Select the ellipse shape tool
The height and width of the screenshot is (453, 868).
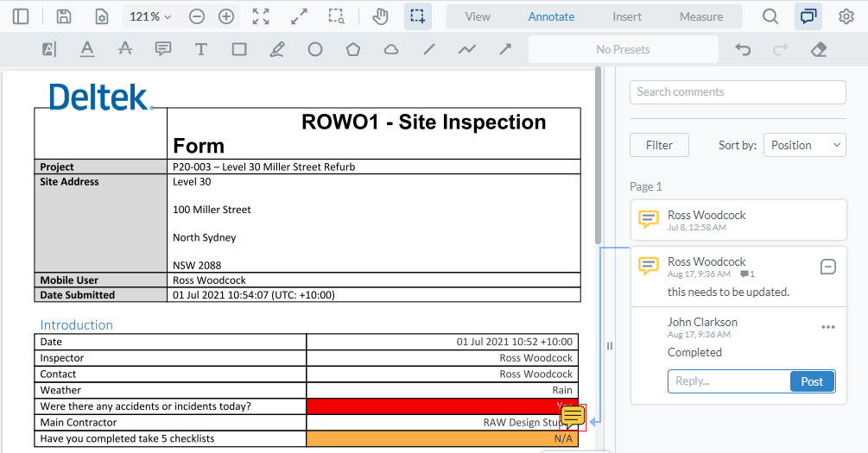(x=315, y=49)
